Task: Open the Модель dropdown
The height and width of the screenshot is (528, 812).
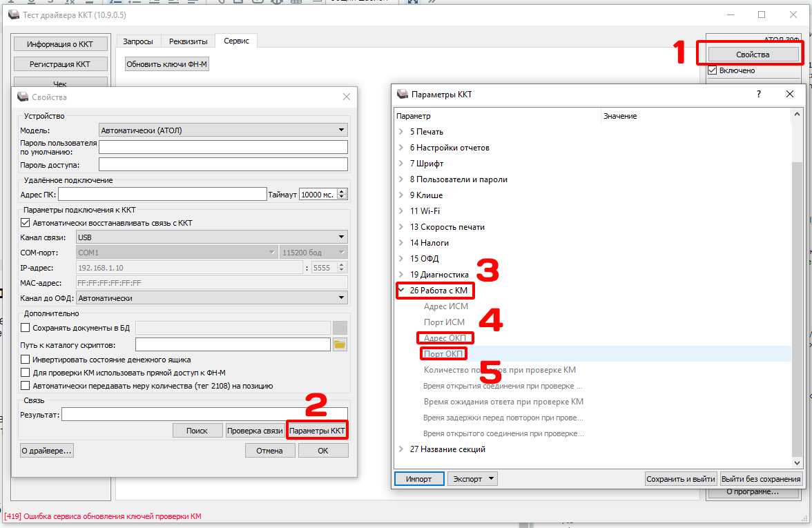Action: (223, 130)
